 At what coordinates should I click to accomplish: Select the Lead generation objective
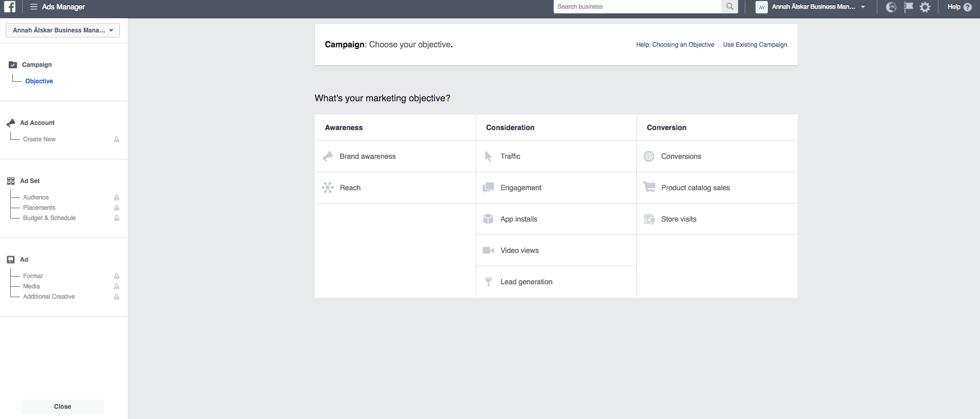point(526,282)
